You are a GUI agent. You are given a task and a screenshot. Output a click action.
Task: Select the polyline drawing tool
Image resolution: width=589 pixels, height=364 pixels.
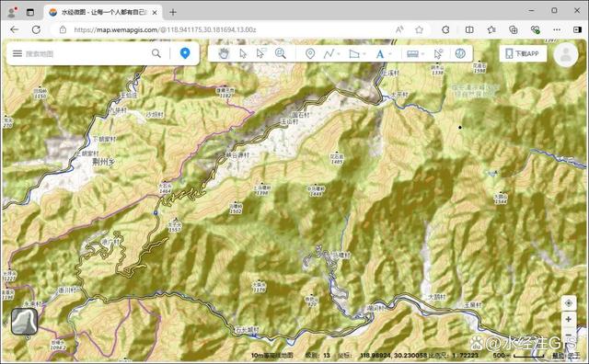pos(329,53)
